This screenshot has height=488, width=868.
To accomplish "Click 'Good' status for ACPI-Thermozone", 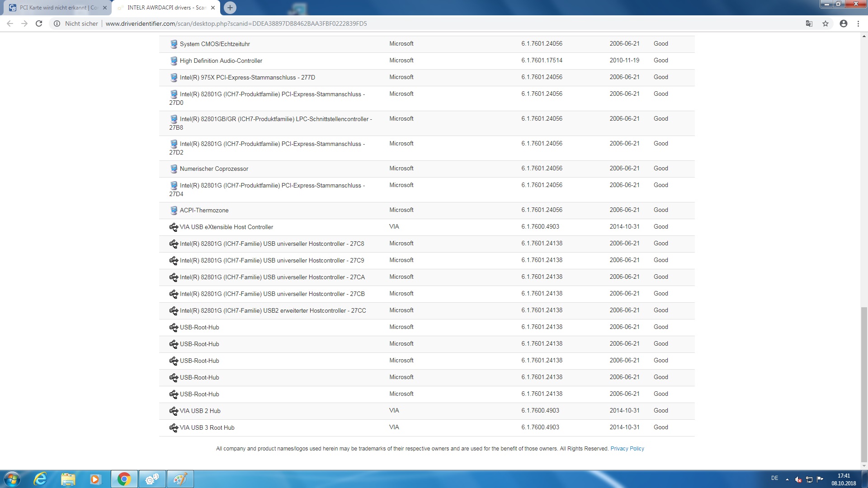I will (660, 210).
